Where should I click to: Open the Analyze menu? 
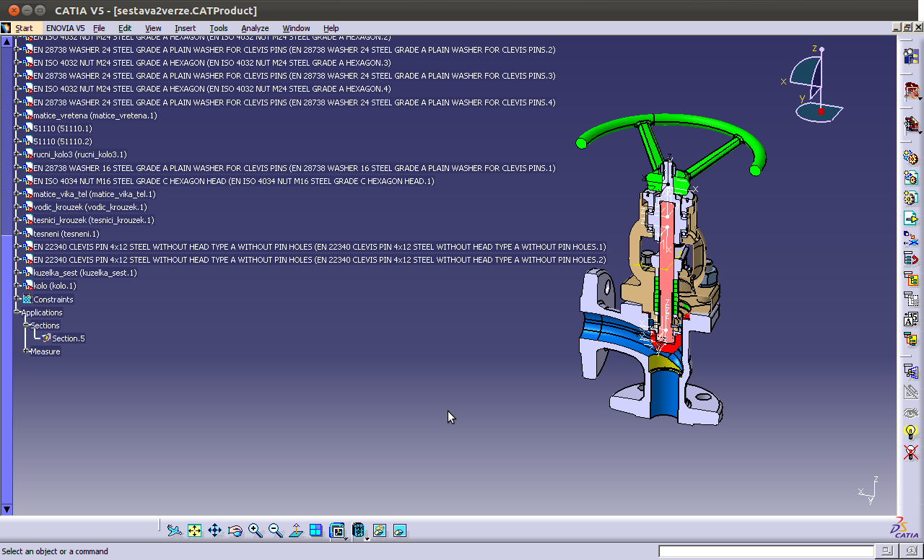(x=254, y=28)
